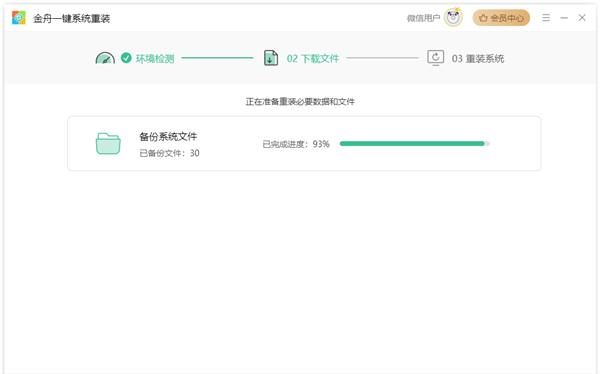
Task: Click the 已备份文件 30 counter text
Action: [x=170, y=153]
